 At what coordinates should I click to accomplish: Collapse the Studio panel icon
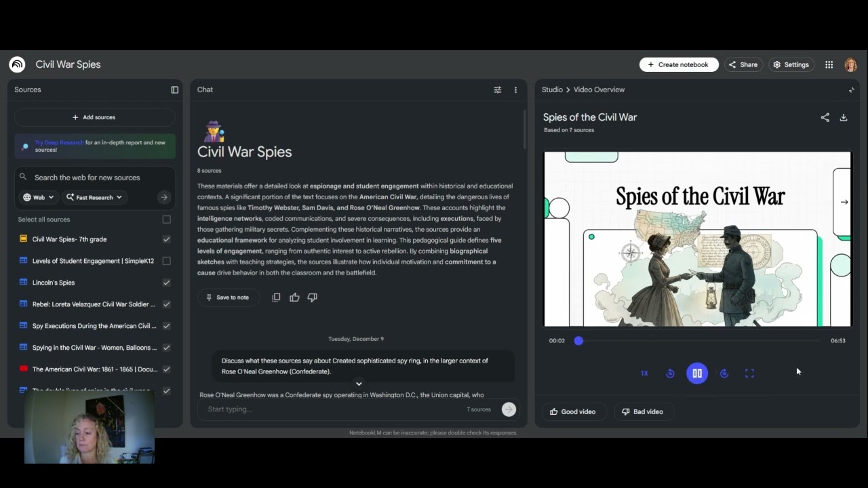coord(852,89)
